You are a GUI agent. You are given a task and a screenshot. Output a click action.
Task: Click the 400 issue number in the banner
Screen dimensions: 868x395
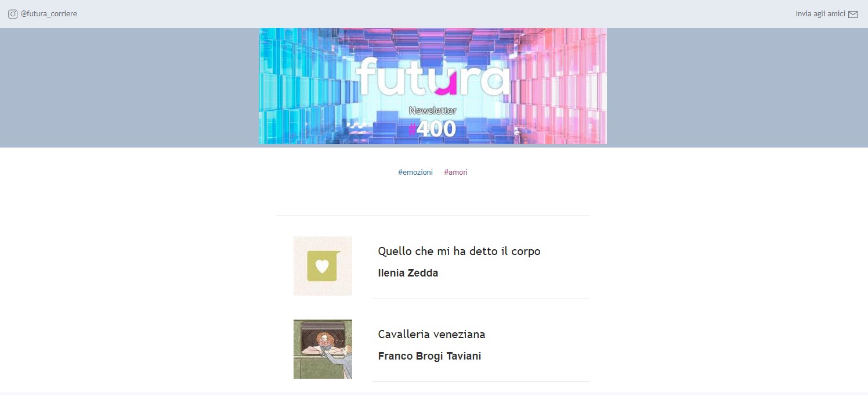(x=436, y=129)
